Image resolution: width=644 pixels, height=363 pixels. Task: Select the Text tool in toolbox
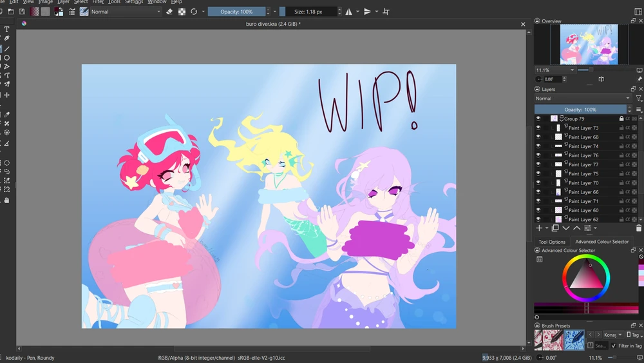pos(7,30)
